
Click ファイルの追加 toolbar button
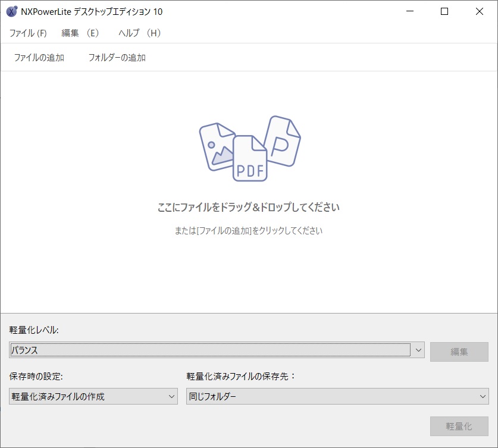39,58
